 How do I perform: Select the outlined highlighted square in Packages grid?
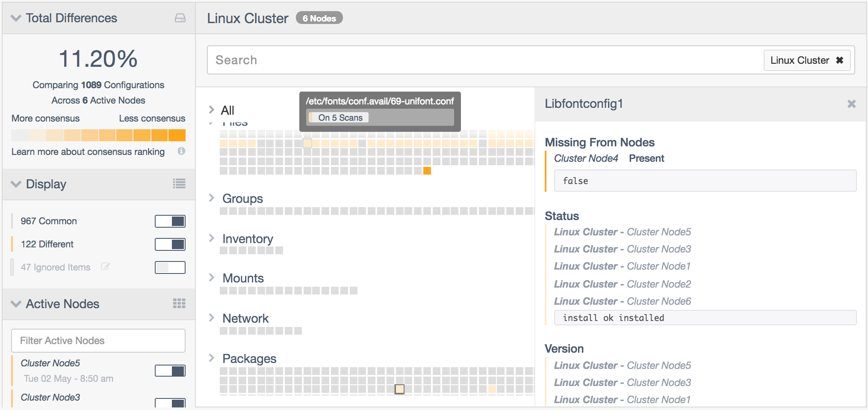point(399,389)
